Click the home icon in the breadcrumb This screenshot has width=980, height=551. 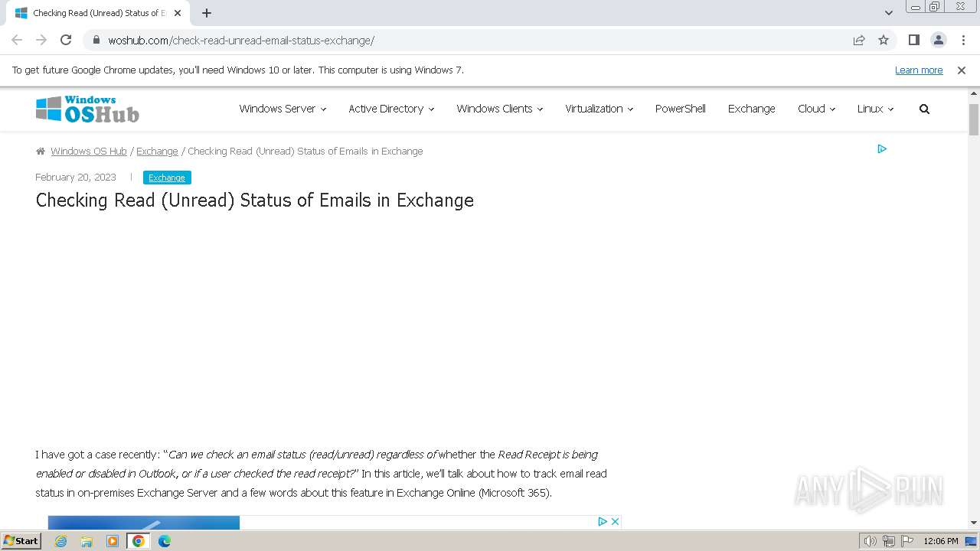(41, 152)
